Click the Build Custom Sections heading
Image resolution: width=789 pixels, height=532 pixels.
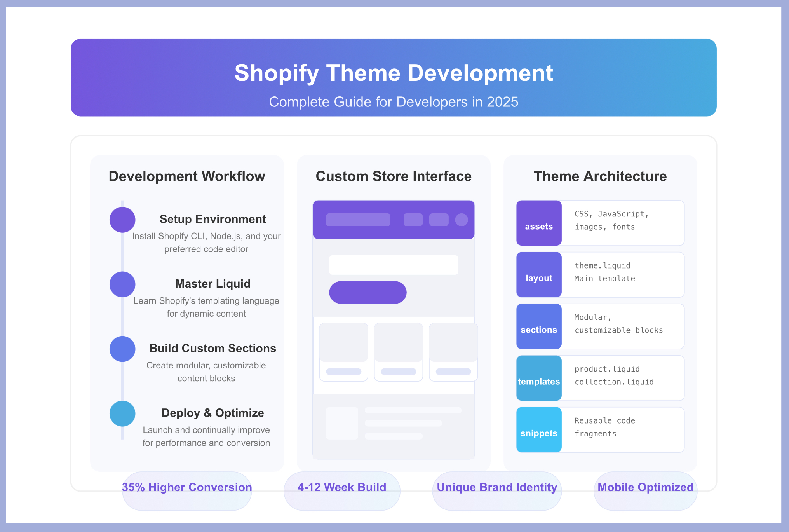tap(213, 348)
